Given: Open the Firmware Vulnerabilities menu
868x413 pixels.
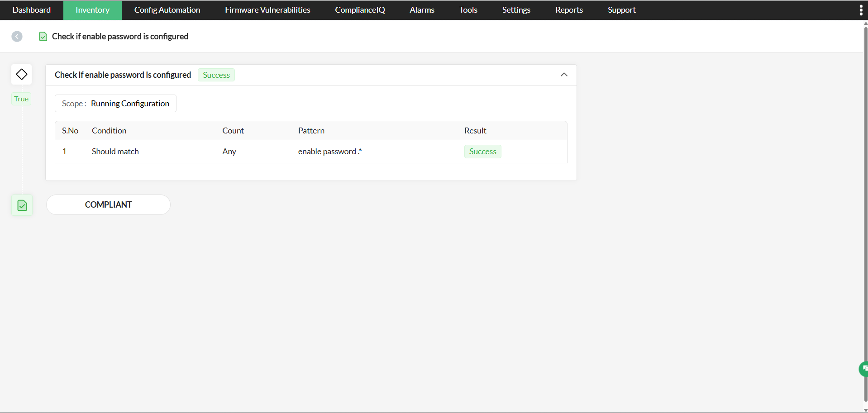Looking at the screenshot, I should click(x=267, y=9).
